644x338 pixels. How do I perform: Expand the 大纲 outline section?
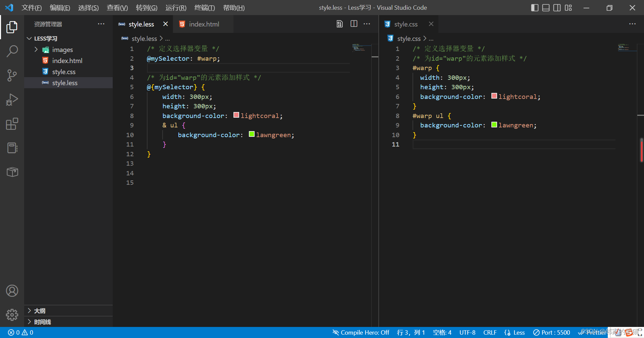(40, 311)
